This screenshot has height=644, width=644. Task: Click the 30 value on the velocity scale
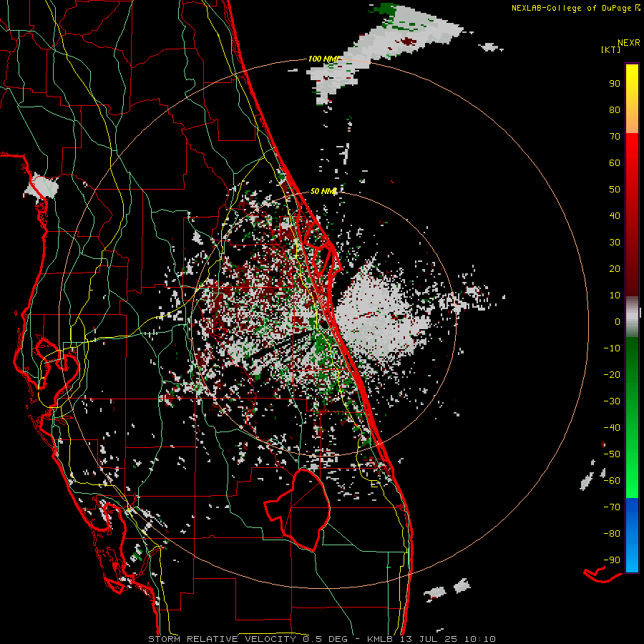(615, 243)
